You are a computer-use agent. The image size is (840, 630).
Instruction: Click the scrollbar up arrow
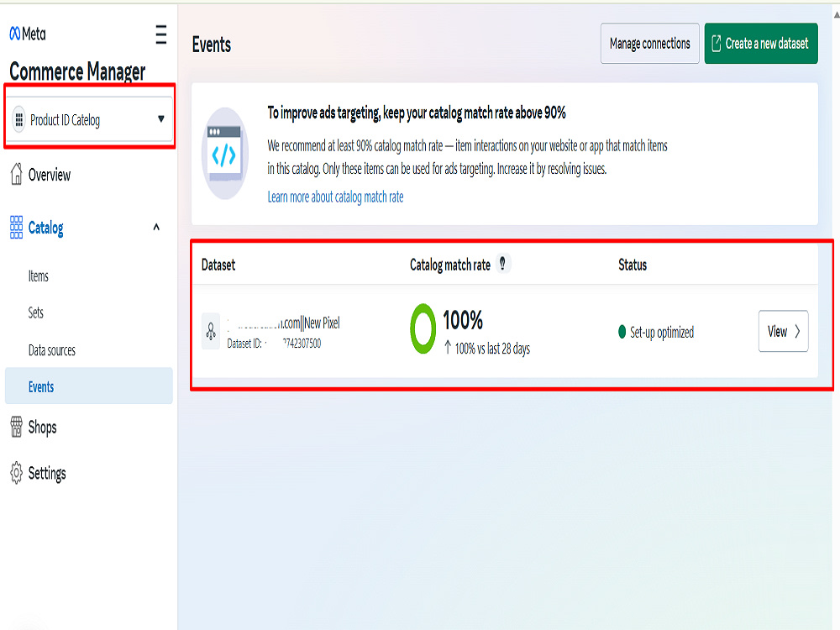(x=837, y=15)
